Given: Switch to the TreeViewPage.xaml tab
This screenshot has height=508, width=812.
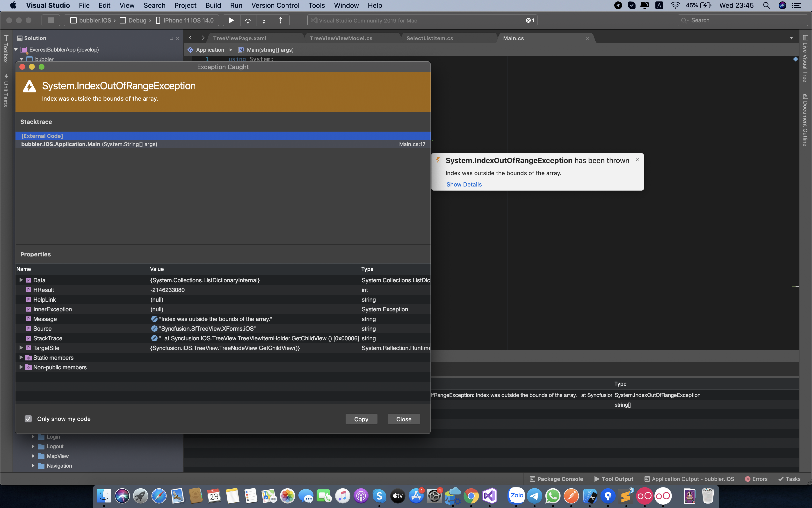Looking at the screenshot, I should 239,38.
